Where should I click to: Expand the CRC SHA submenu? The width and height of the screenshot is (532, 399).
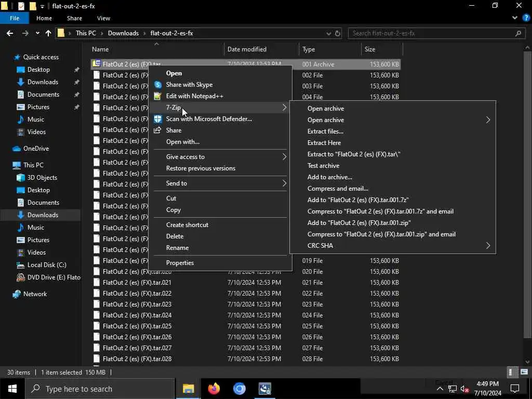click(393, 245)
